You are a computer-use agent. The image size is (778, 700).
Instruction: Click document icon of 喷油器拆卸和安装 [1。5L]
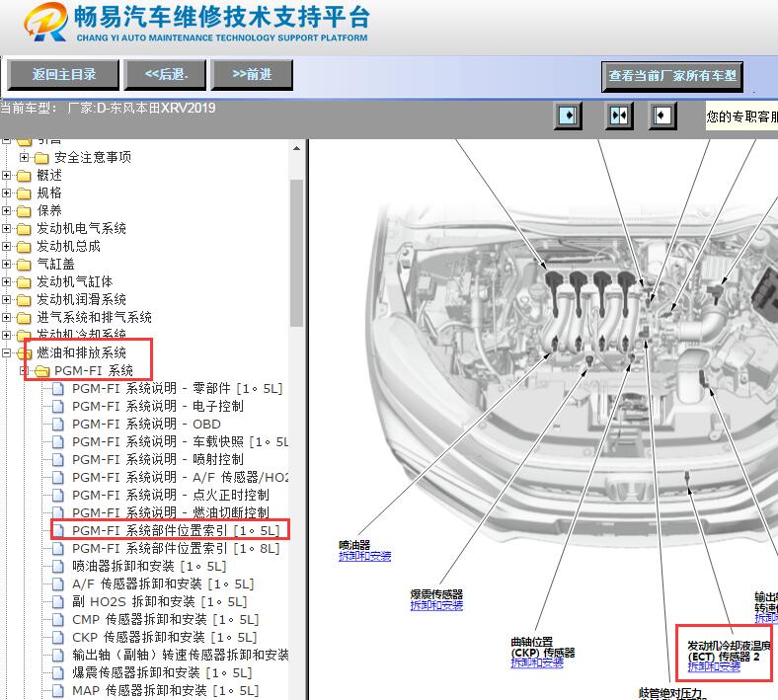click(58, 566)
